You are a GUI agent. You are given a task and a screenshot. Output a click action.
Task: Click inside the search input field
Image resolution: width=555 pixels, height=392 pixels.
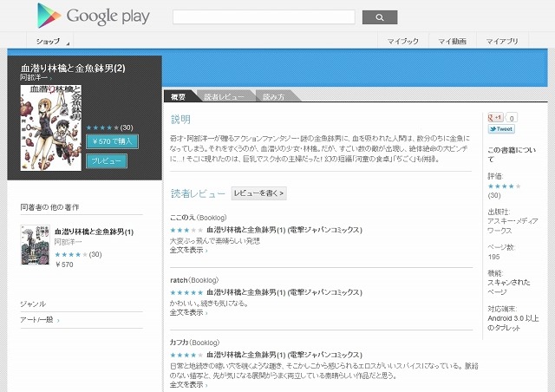click(264, 17)
